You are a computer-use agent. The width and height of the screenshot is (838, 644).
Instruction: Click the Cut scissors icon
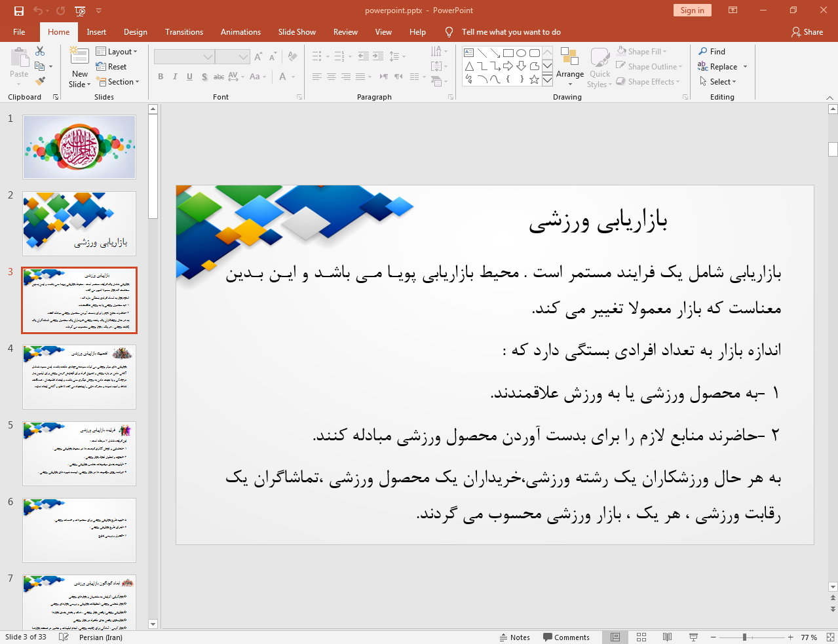click(x=40, y=51)
